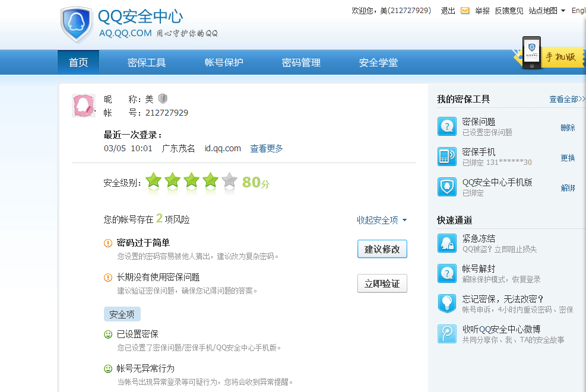Screen dimensions: 586x392
Task: Collapse security items via 收起安全项
Action: 382,220
